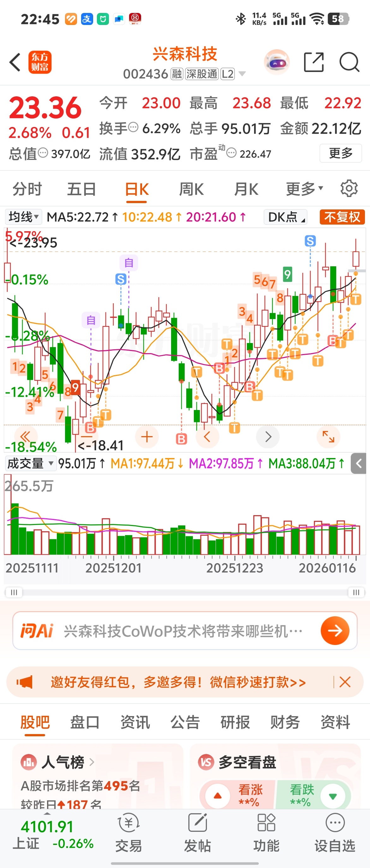The height and width of the screenshot is (868, 370).
Task: Tap the share/export icon
Action: point(314,62)
